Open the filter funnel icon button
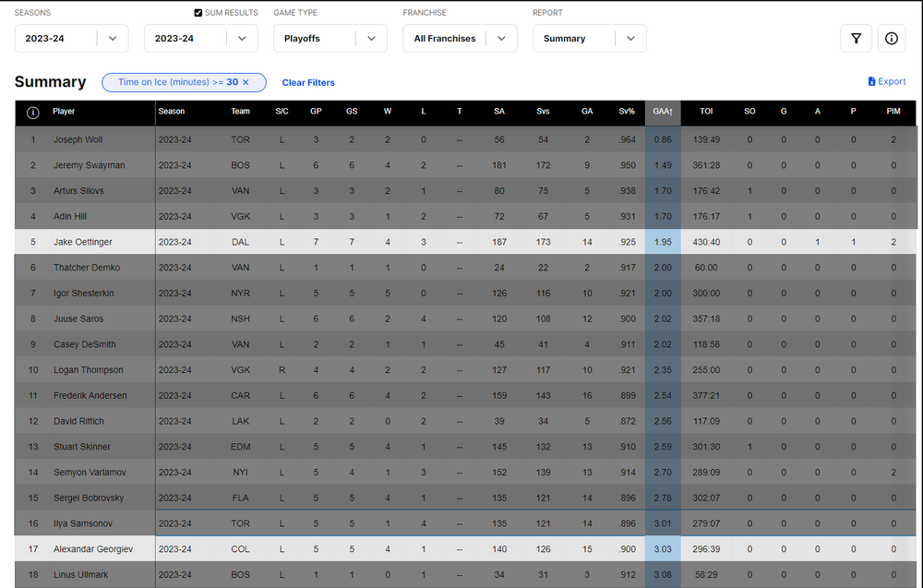This screenshot has width=923, height=588. [x=856, y=39]
